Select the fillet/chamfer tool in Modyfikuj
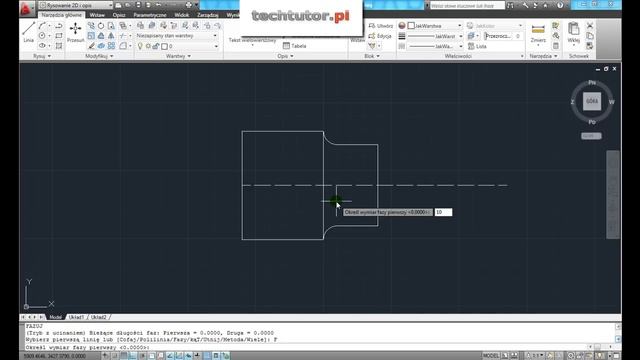640x360 pixels. coord(123,46)
